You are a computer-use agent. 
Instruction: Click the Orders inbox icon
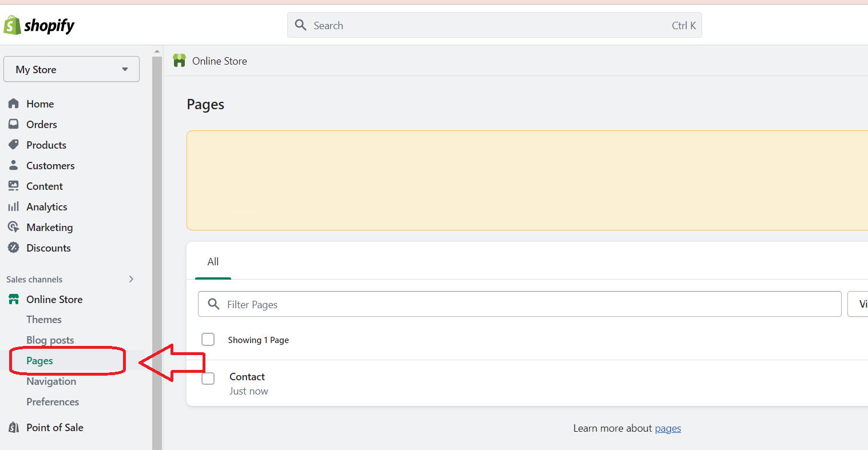click(14, 124)
